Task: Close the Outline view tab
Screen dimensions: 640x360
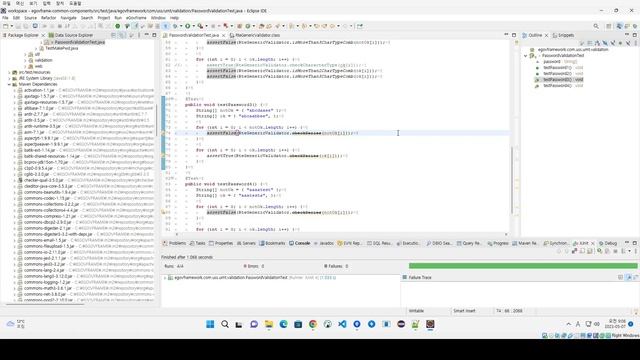Action: tap(546, 36)
